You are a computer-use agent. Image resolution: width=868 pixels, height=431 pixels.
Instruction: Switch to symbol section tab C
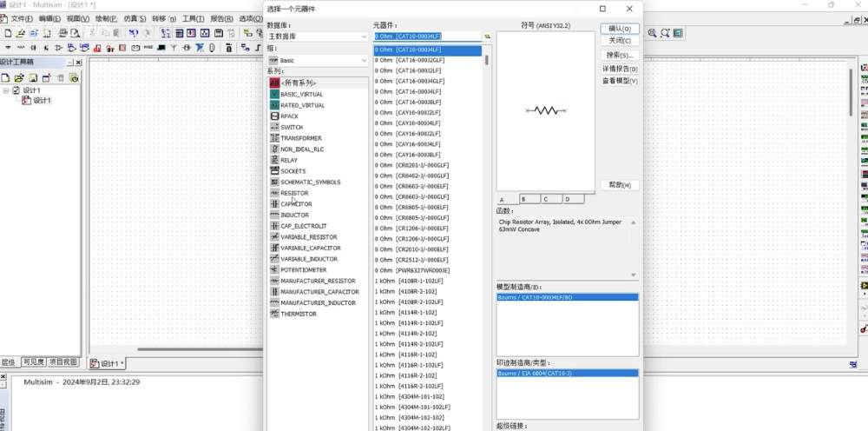tap(551, 199)
